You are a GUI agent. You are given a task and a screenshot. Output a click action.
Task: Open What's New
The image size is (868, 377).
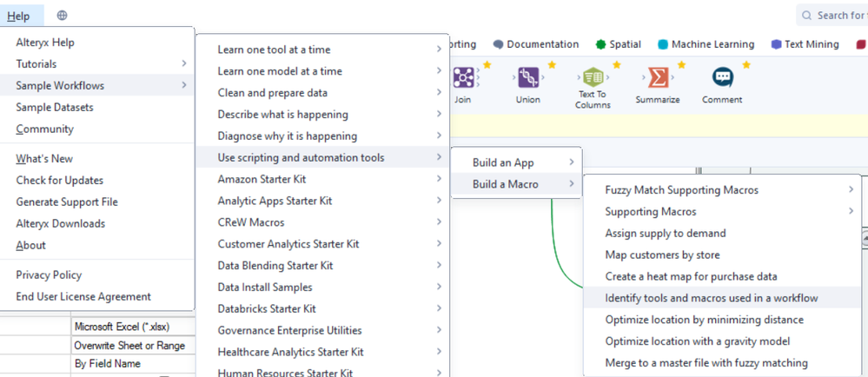pos(96,158)
